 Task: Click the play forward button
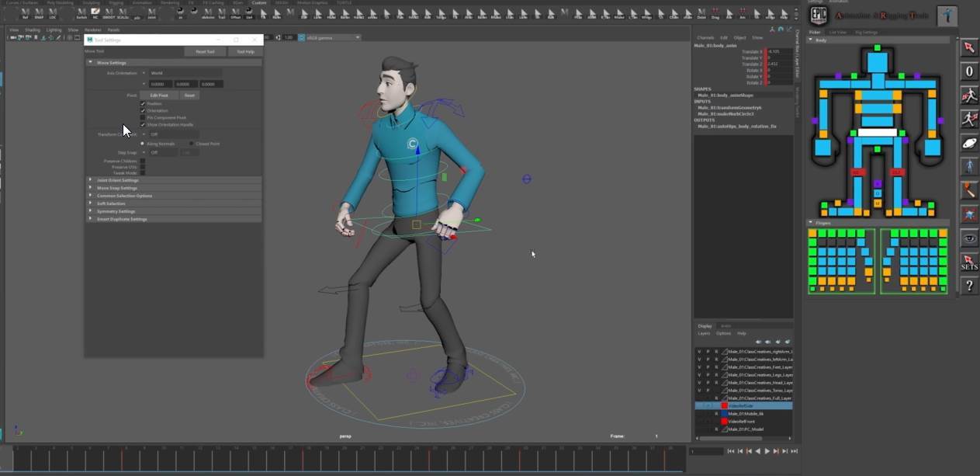pos(767,451)
